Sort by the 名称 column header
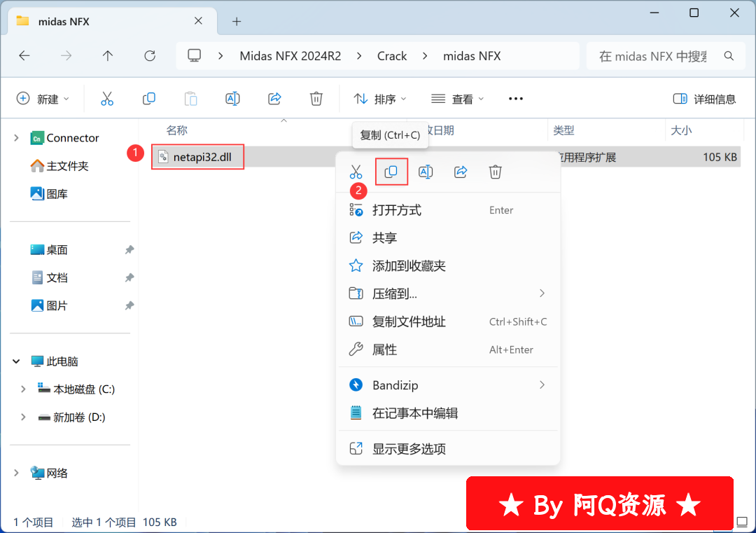 tap(176, 130)
